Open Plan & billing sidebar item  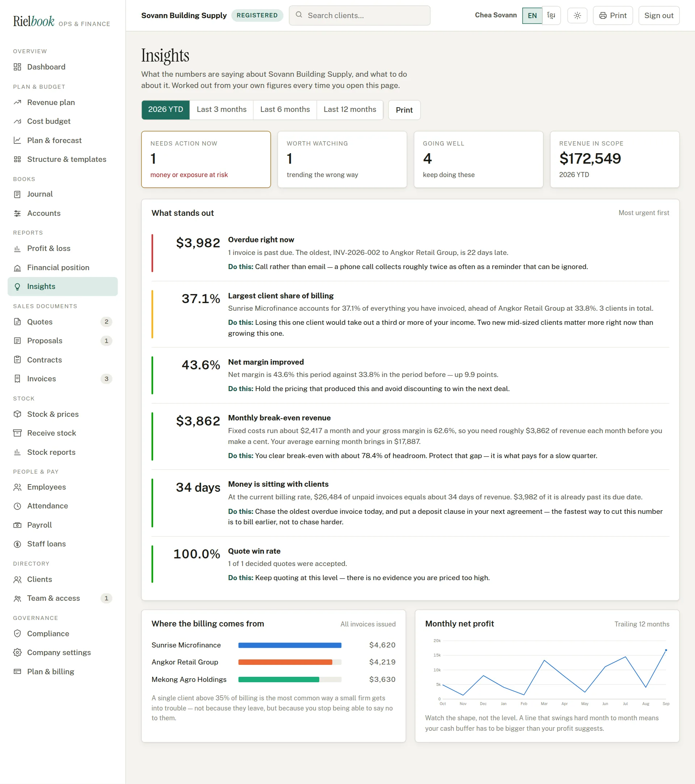click(x=63, y=672)
